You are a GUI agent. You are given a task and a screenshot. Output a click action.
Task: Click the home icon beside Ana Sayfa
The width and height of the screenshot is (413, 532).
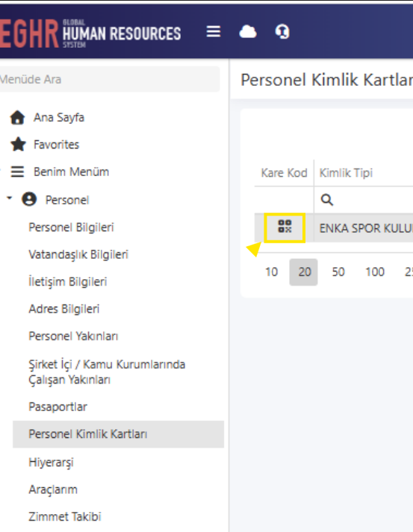click(x=17, y=118)
